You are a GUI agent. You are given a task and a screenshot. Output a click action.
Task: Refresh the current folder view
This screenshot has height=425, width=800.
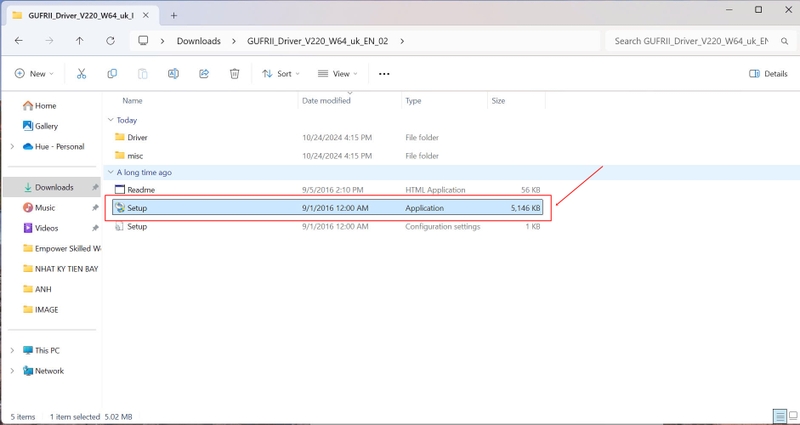(x=110, y=41)
